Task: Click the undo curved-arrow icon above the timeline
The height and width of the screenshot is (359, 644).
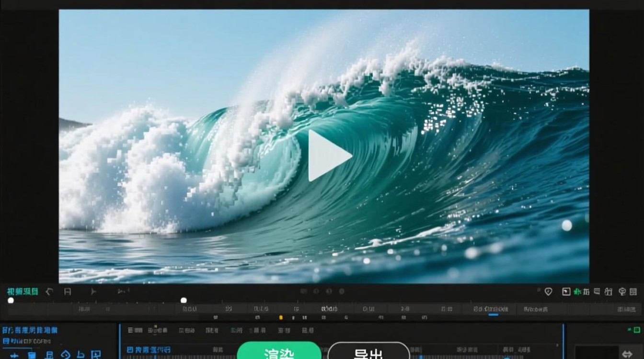Action: 49,292
